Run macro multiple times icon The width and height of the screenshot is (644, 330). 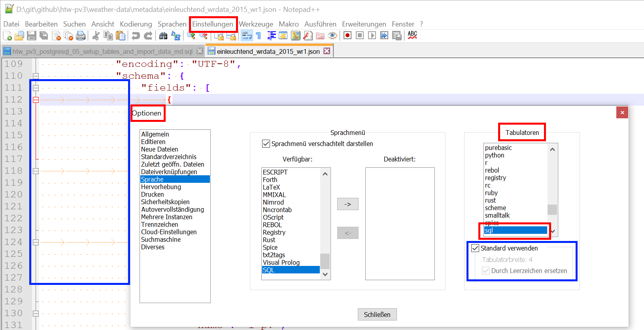(x=384, y=36)
